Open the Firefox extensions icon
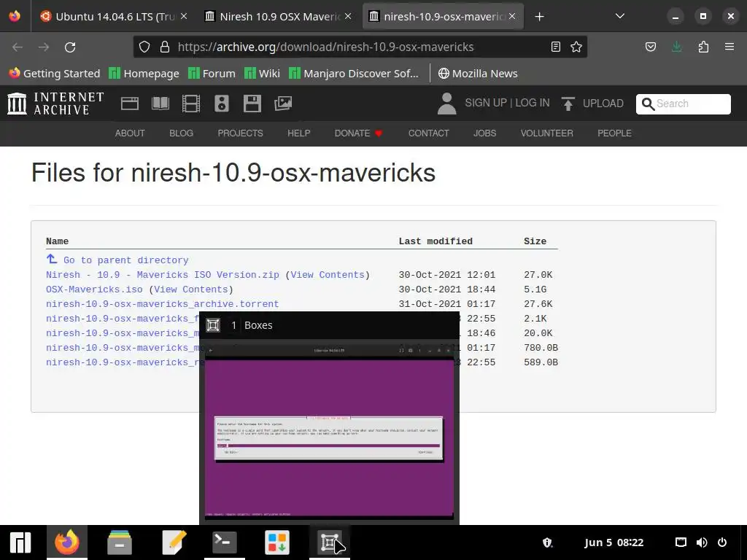The image size is (747, 560). pyautogui.click(x=703, y=47)
